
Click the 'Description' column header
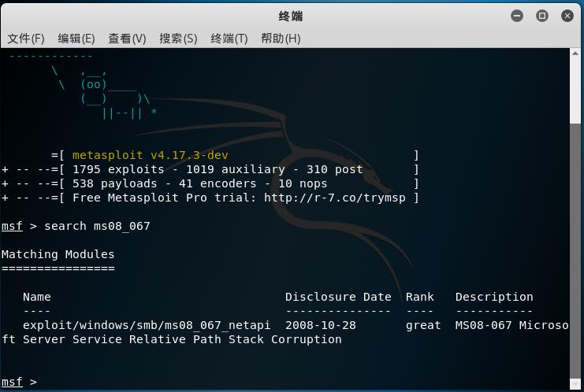tap(494, 297)
